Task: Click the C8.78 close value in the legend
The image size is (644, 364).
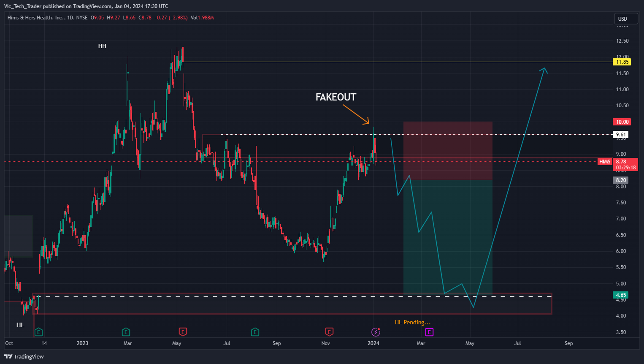Action: pyautogui.click(x=146, y=18)
